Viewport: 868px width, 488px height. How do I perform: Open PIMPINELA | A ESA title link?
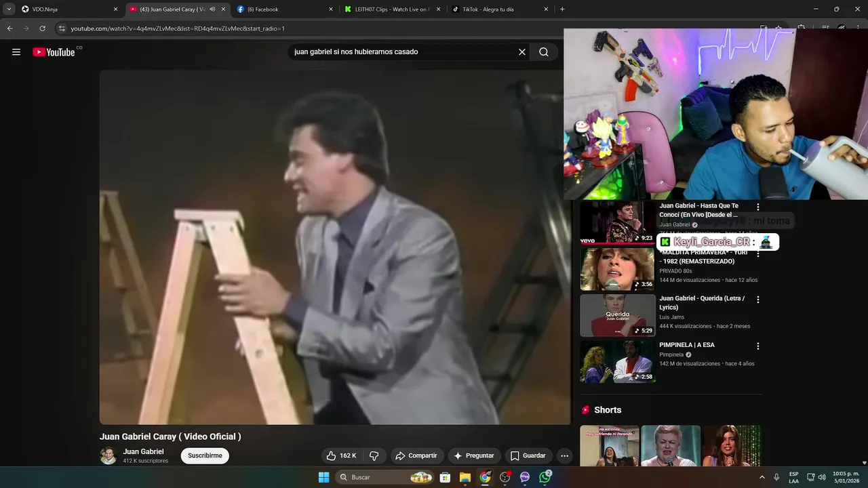[687, 345]
